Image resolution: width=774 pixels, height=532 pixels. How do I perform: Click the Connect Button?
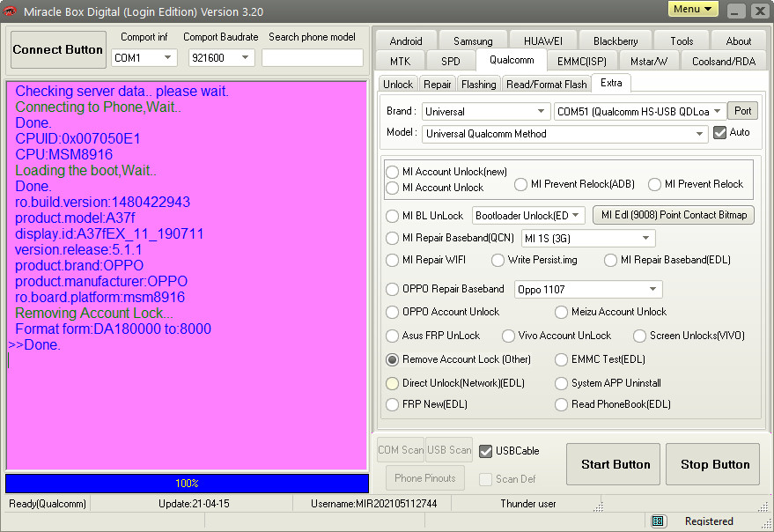point(58,49)
